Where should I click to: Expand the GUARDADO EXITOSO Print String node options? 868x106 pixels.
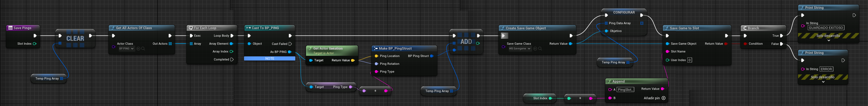pyautogui.click(x=829, y=40)
